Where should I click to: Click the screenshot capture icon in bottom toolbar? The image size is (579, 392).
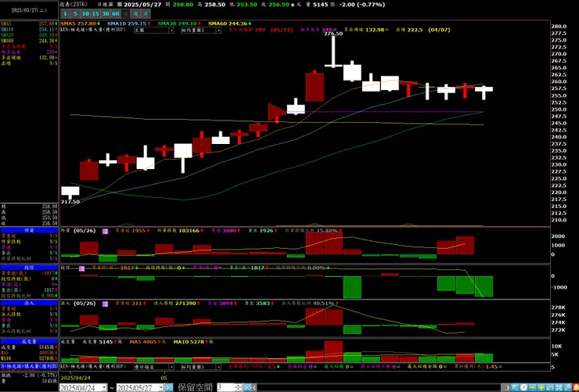click(x=559, y=387)
